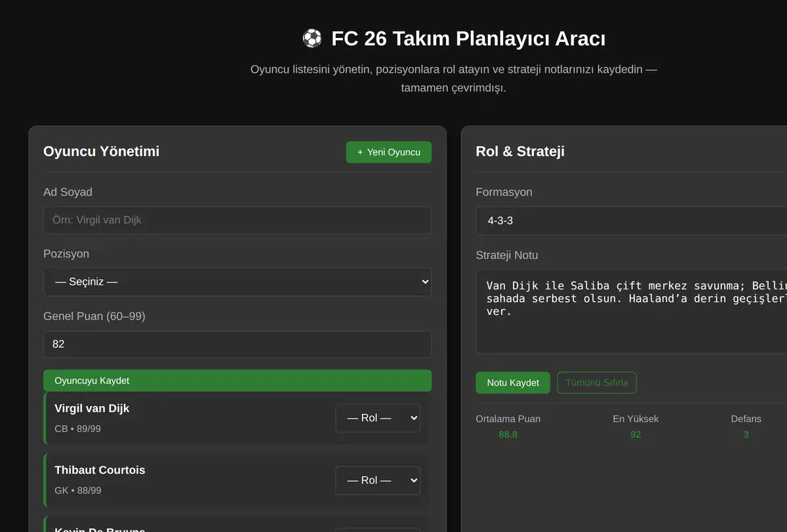Click the Defans value 3
The height and width of the screenshot is (532, 787).
coord(746,434)
